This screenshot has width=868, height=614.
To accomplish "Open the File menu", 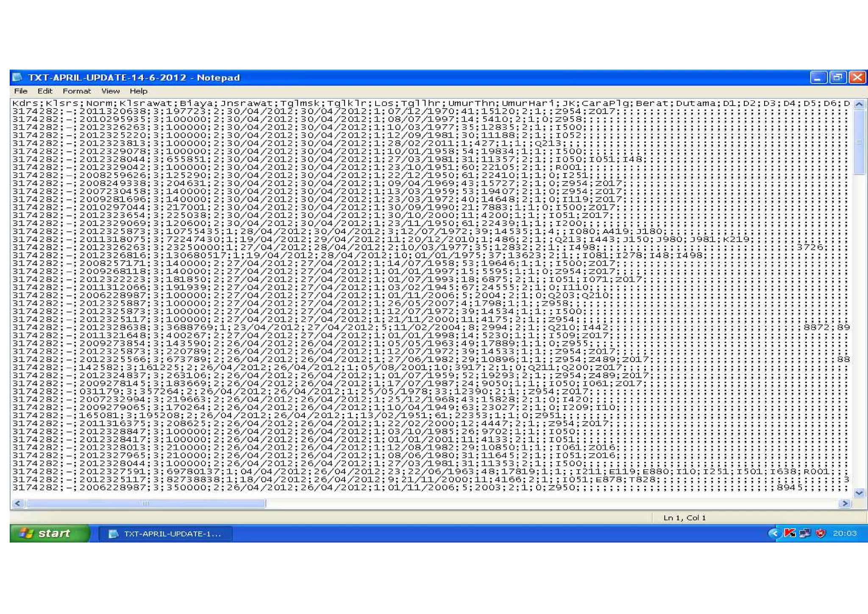I will (20, 91).
